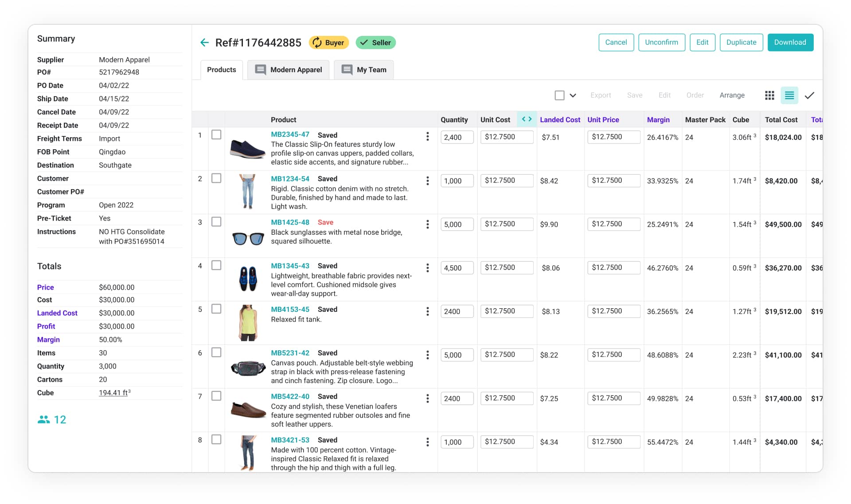Open the Modern Apparel chat tab
This screenshot has width=851, height=504.
click(289, 70)
